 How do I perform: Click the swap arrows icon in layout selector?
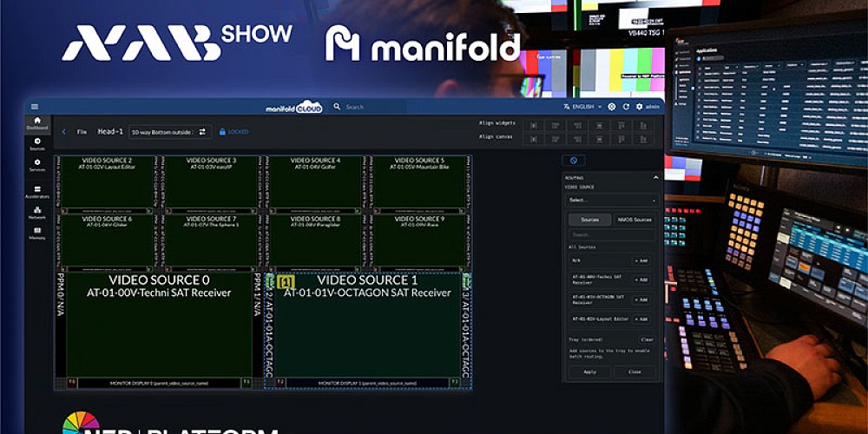tap(202, 132)
